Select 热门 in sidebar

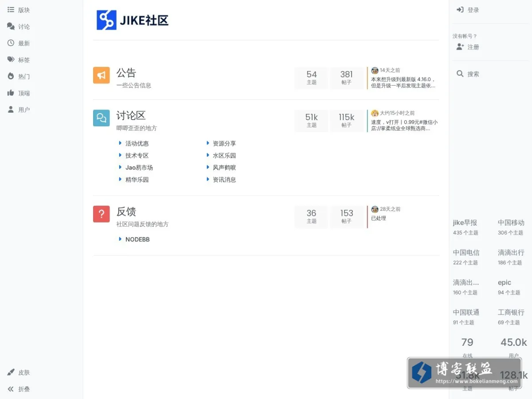click(24, 76)
